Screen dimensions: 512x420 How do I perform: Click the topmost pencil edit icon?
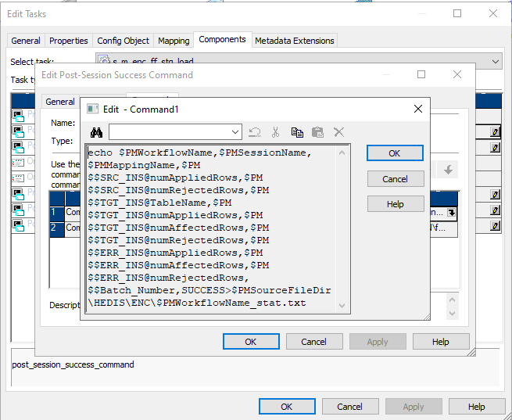[495, 132]
